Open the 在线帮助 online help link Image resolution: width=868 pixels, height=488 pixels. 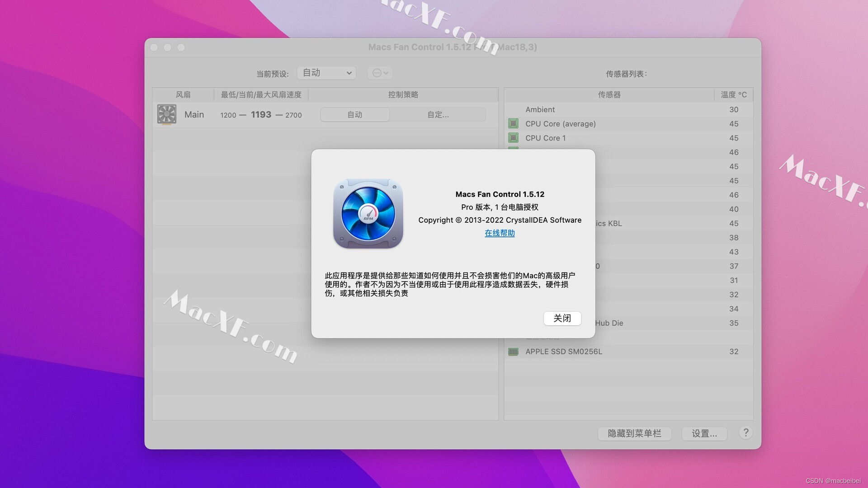tap(499, 233)
